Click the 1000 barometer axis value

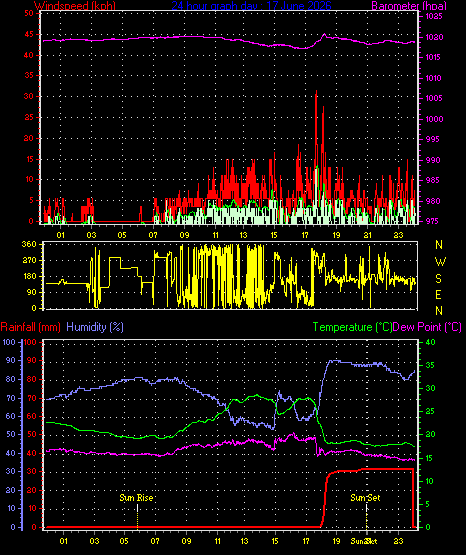click(434, 119)
